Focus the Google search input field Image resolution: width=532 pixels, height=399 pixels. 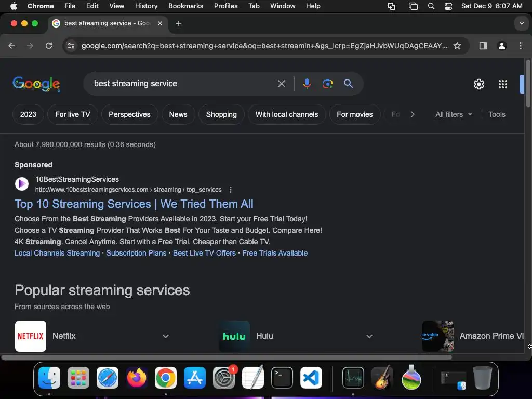[183, 84]
